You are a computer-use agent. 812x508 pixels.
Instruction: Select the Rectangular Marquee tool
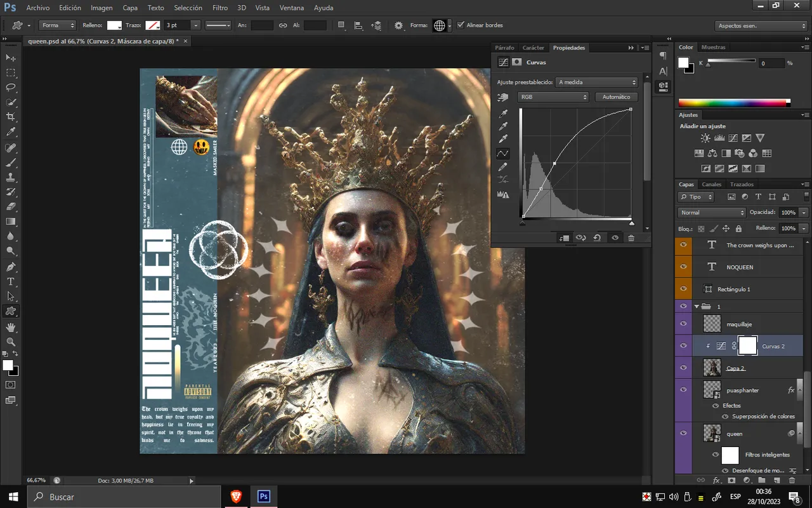pos(11,72)
